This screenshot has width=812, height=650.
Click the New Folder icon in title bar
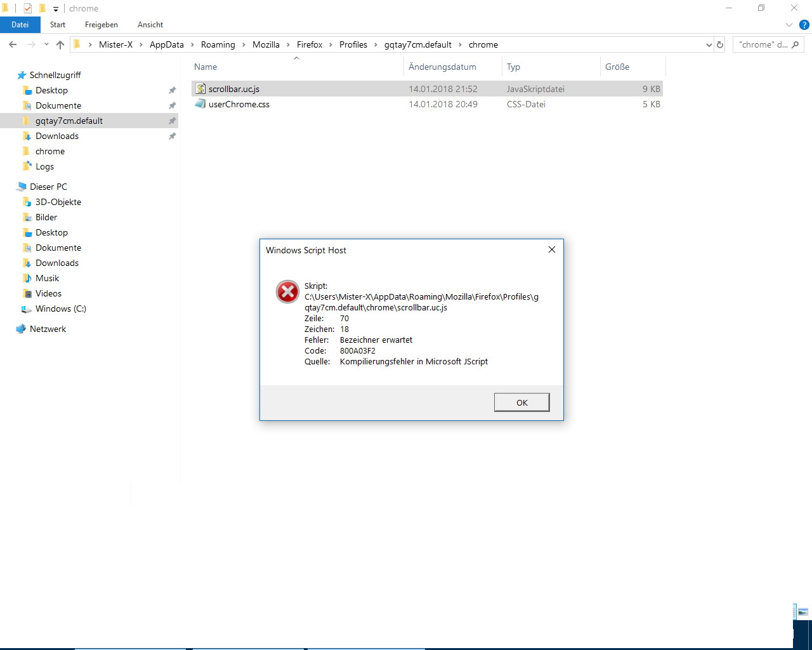click(42, 8)
